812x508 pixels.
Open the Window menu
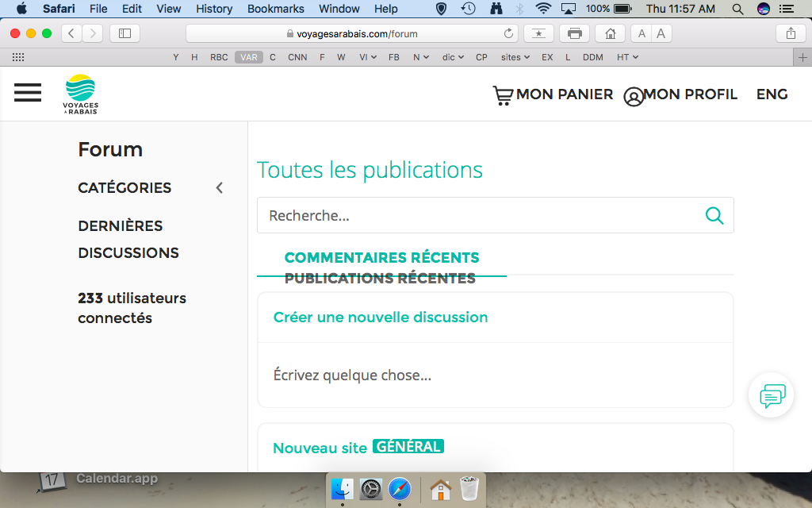[339, 9]
